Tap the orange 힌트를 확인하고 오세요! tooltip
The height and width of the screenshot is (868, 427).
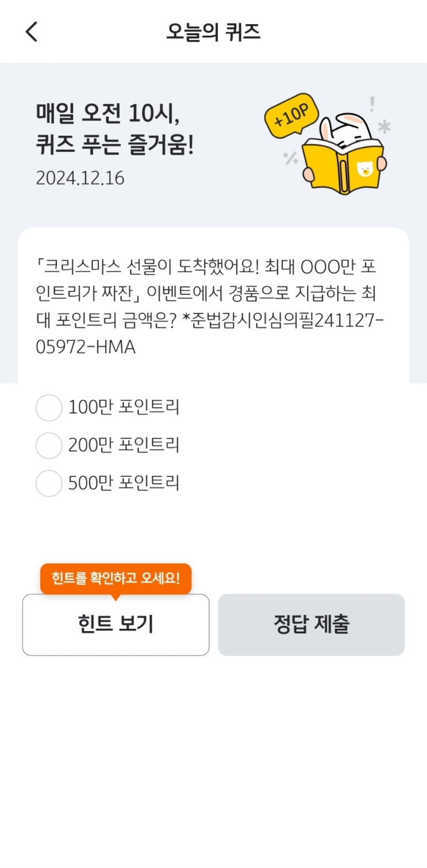[116, 578]
